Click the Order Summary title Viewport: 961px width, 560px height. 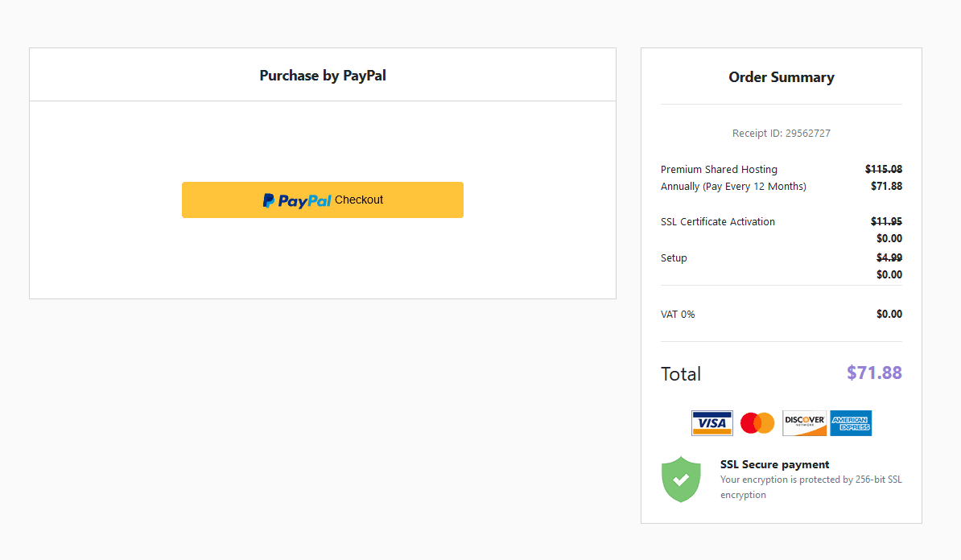coord(782,77)
